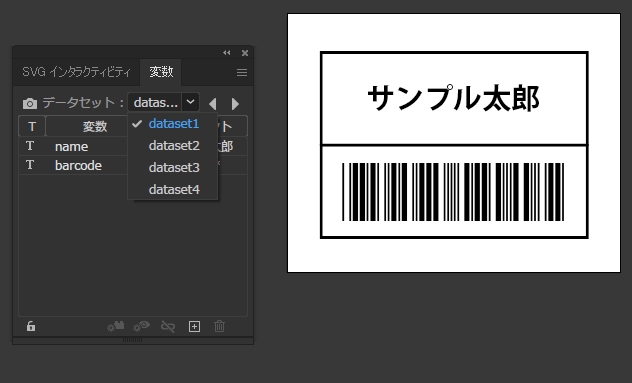Go to the previous data set arrow

click(213, 104)
